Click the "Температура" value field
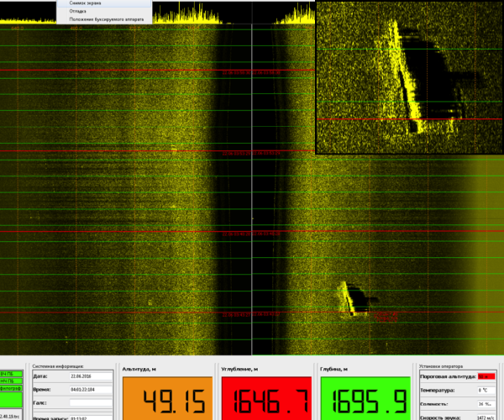 tap(486, 391)
